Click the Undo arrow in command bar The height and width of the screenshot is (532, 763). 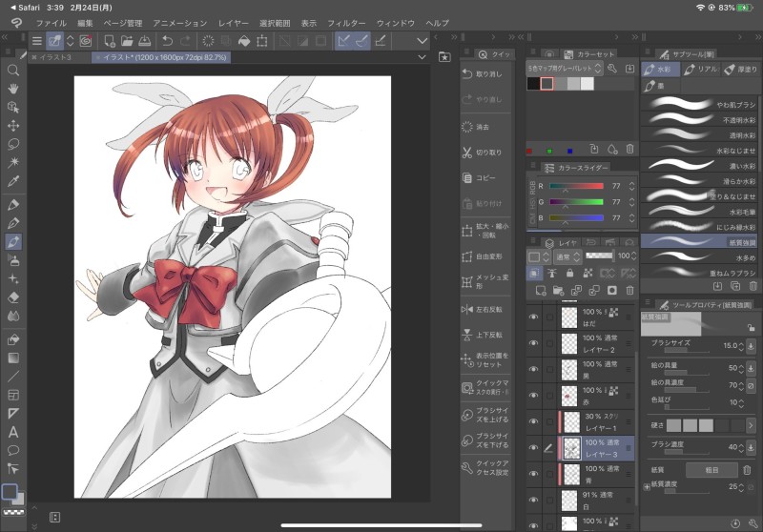168,41
